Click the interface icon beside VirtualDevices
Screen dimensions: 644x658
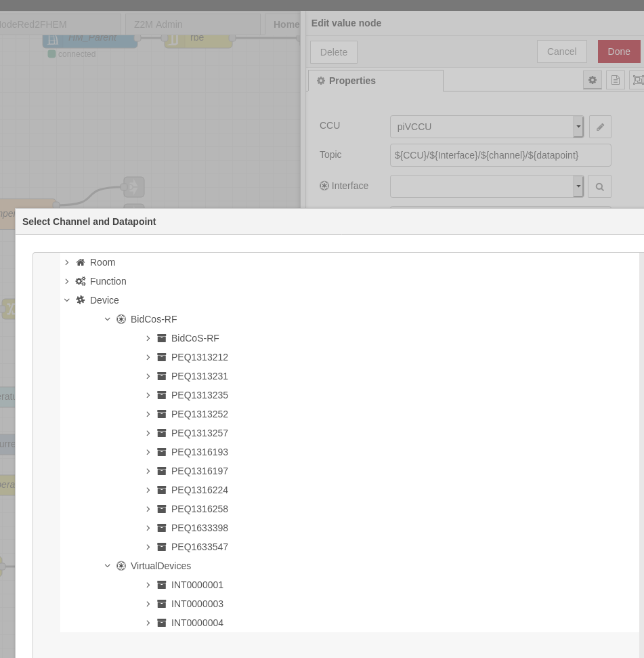pyautogui.click(x=121, y=566)
